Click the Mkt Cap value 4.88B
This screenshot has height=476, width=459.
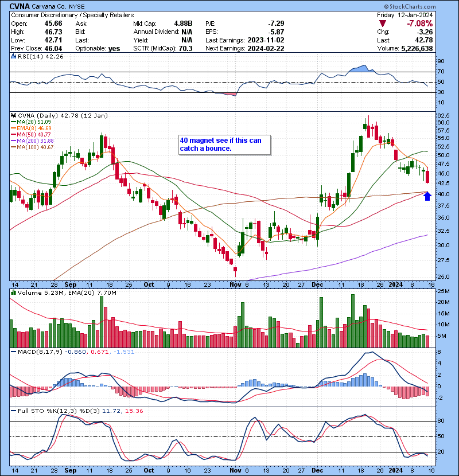point(183,24)
